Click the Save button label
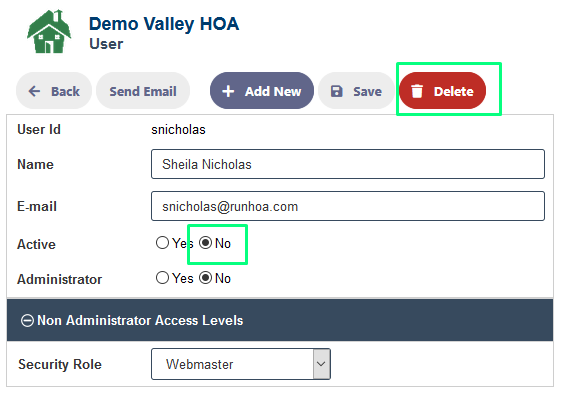This screenshot has width=567, height=402. point(367,91)
